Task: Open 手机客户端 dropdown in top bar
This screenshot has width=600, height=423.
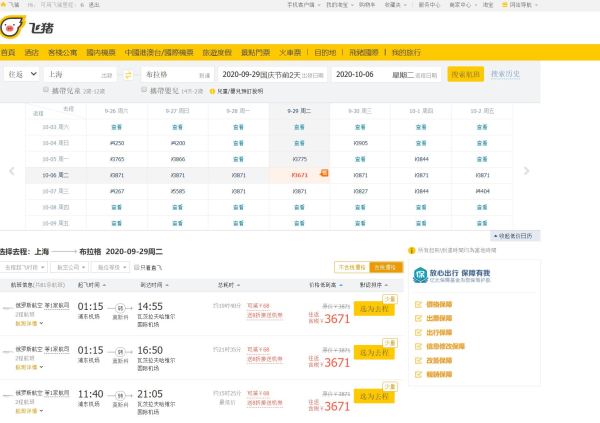Action: tap(304, 5)
